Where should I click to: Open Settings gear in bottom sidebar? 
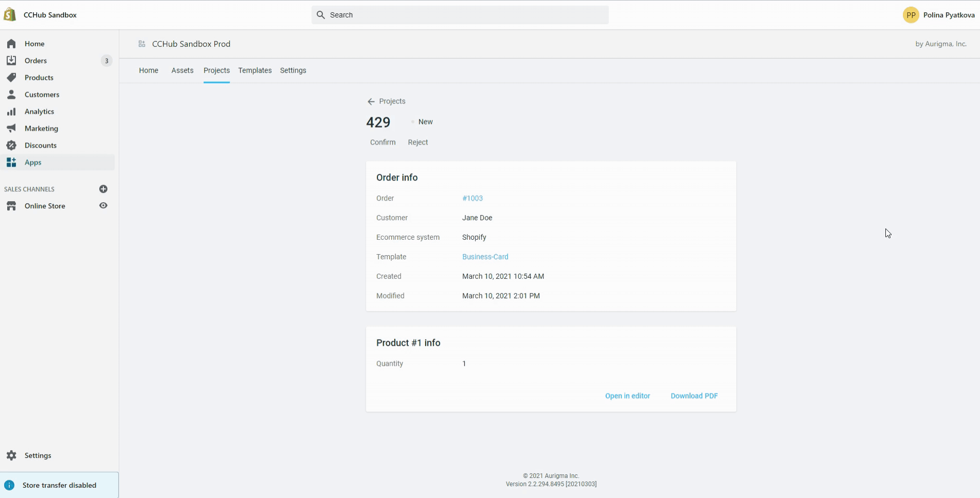pyautogui.click(x=11, y=455)
